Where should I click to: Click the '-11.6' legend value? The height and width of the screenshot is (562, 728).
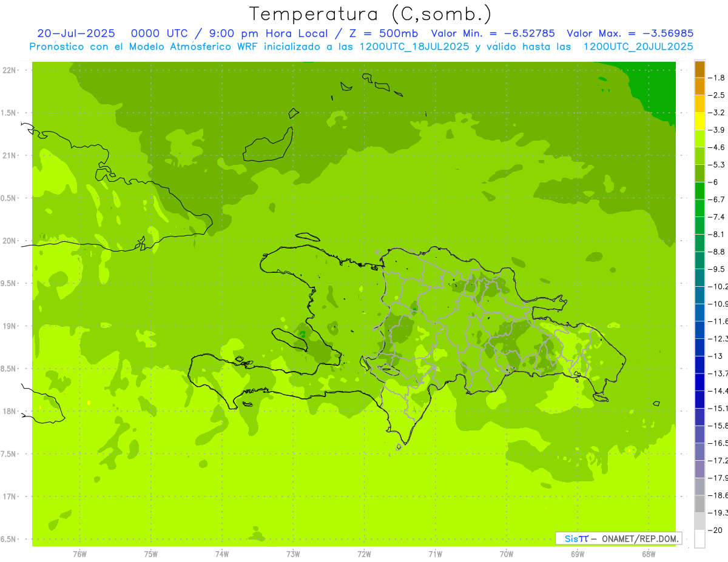[718, 321]
